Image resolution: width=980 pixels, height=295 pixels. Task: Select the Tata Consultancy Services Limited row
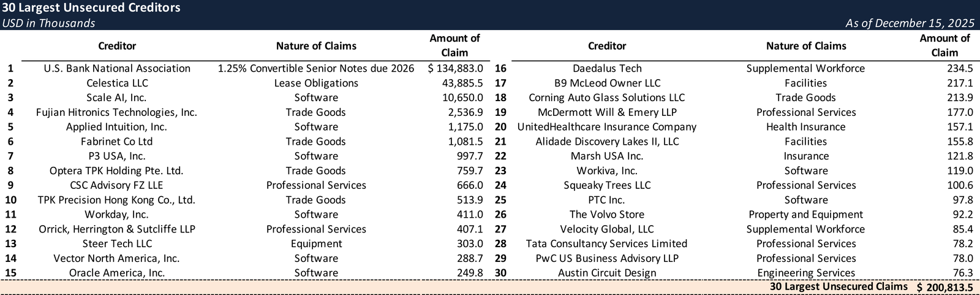tap(607, 244)
